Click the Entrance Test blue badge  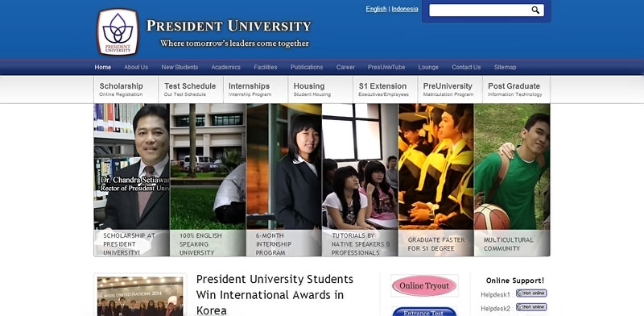[424, 311]
